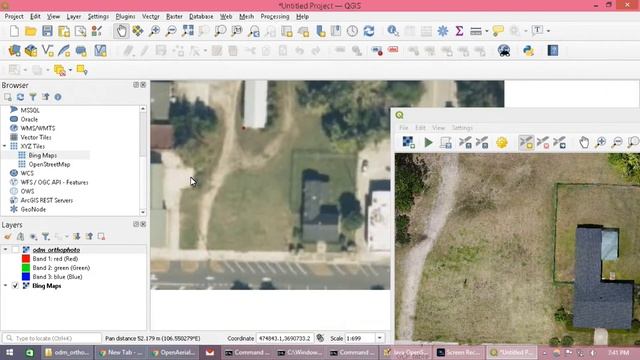Screen dimensions: 640x360
Task: Toggle Bing Maps layer visibility checkbox
Action: [16, 286]
